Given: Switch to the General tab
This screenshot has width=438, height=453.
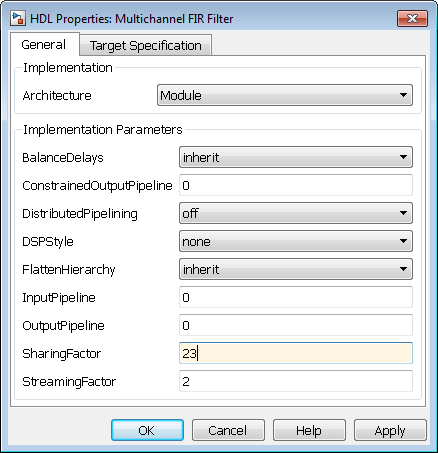Looking at the screenshot, I should pos(44,44).
